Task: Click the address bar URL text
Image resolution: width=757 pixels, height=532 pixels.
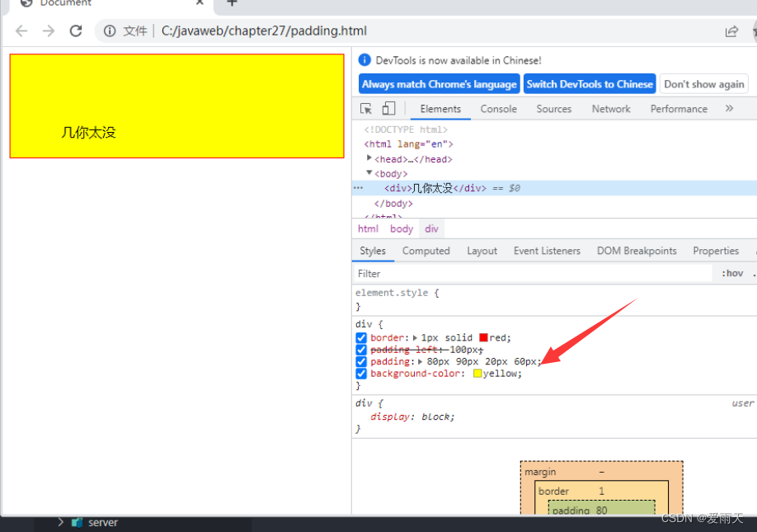Action: pyautogui.click(x=264, y=31)
